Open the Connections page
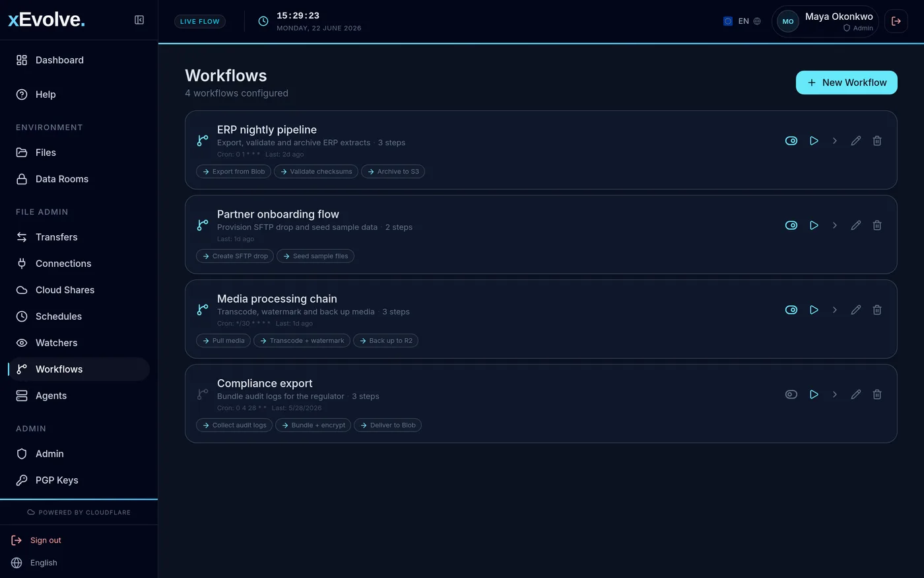Viewport: 924px width, 578px height. click(x=79, y=264)
